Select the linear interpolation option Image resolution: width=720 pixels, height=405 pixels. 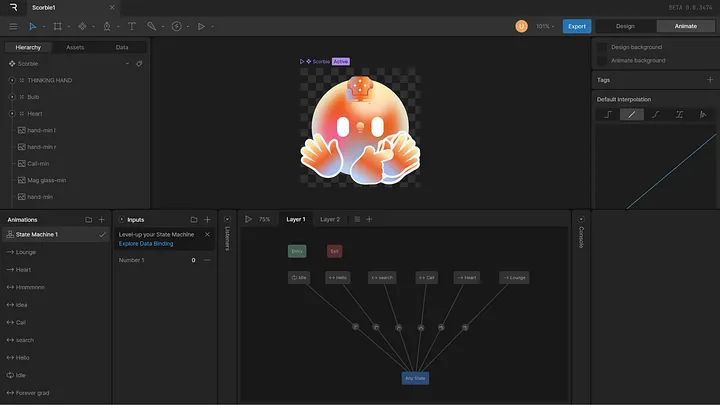point(631,115)
